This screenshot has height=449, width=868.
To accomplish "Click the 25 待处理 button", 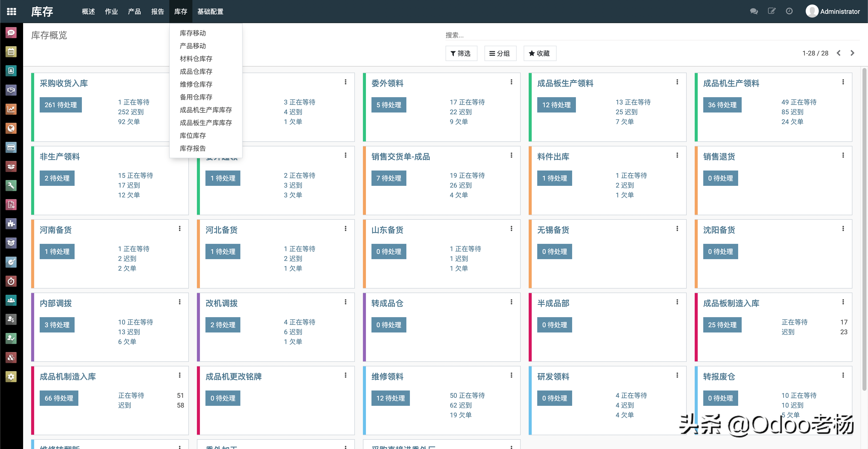I will pyautogui.click(x=722, y=325).
